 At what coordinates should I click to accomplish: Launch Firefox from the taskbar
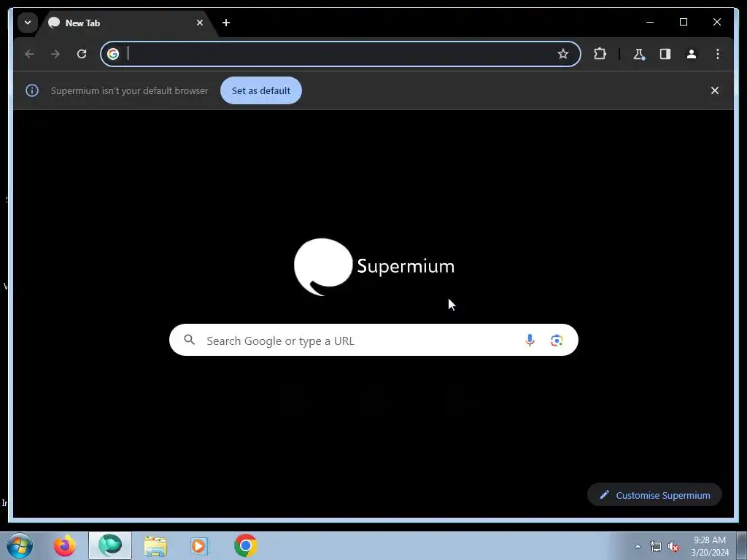[65, 545]
